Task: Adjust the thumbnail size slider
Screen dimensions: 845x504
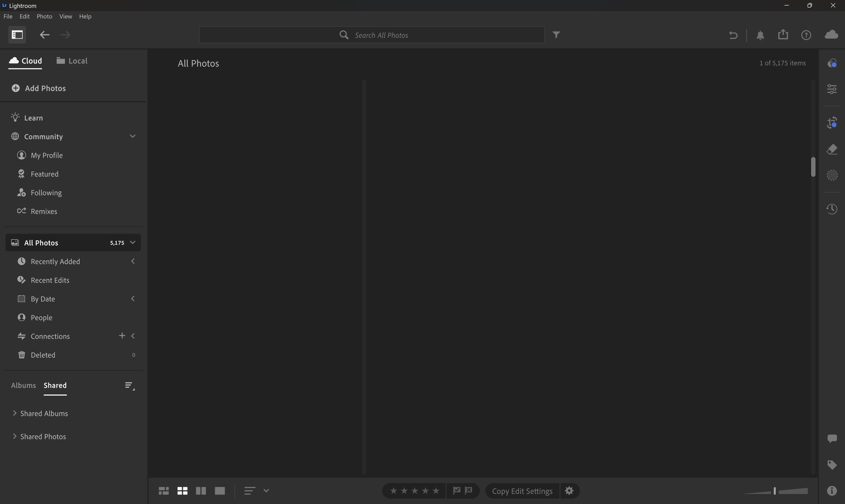Action: (x=775, y=491)
